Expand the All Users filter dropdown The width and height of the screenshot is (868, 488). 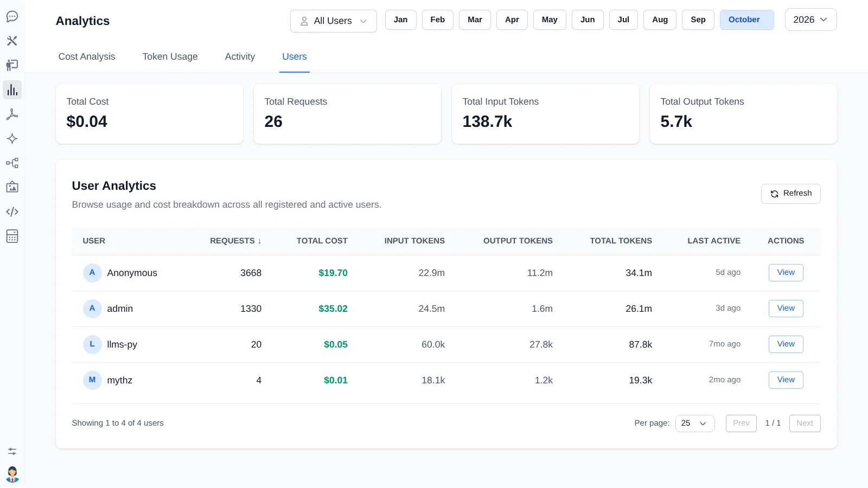coord(334,21)
